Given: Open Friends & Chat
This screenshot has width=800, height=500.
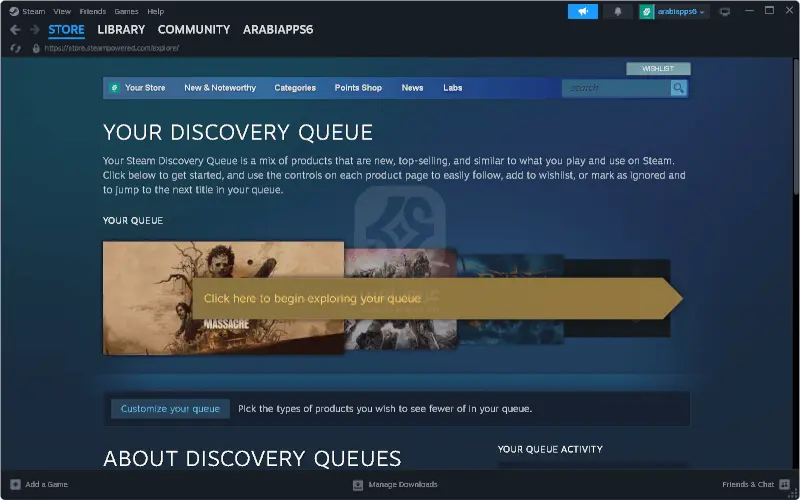Looking at the screenshot, I should pos(748,484).
